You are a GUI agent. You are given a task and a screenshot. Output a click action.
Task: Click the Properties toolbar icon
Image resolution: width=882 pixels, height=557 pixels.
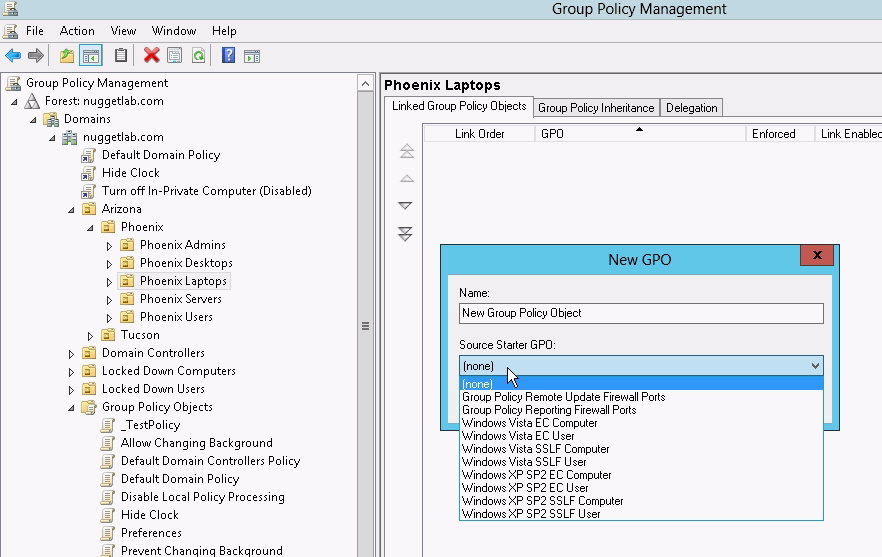(x=174, y=56)
